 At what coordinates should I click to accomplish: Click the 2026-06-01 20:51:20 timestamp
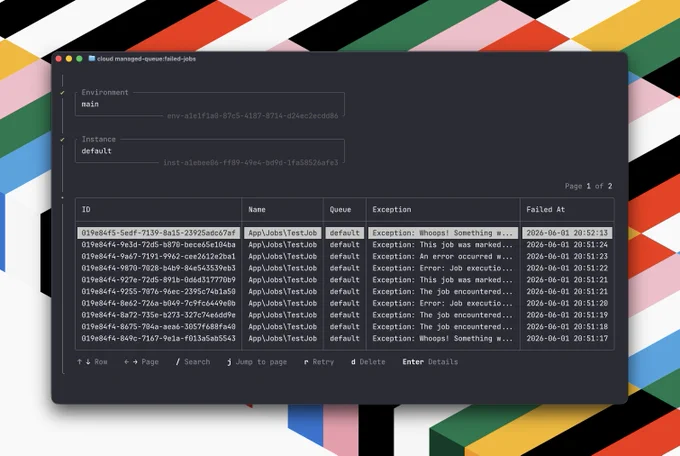[567, 303]
